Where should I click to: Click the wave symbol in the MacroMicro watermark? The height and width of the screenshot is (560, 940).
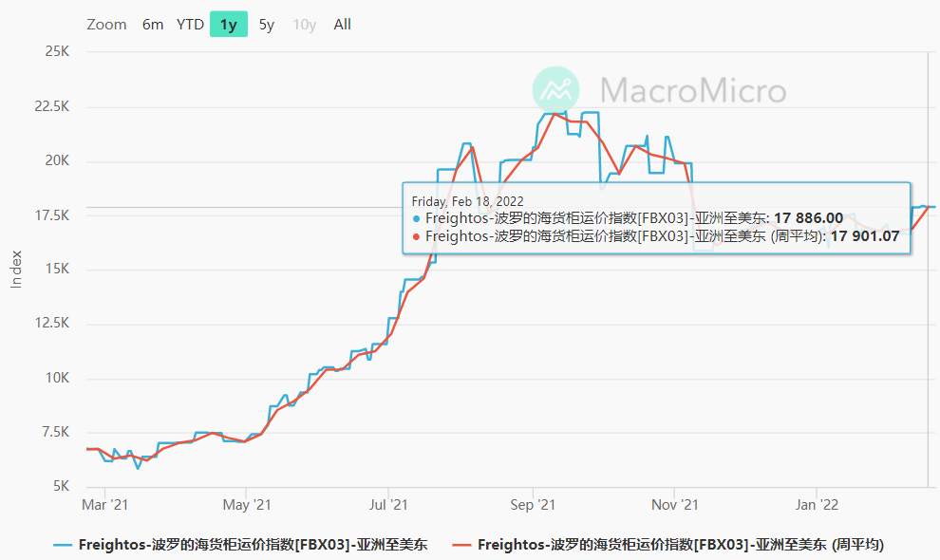(558, 89)
